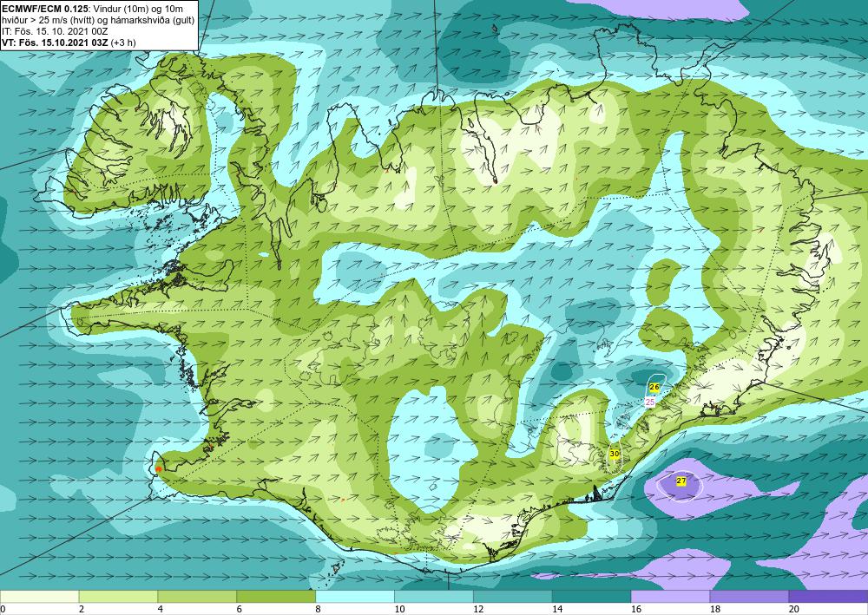Click the 14–16 m/s dark teal legend swatch
The width and height of the screenshot is (868, 615).
(591, 596)
